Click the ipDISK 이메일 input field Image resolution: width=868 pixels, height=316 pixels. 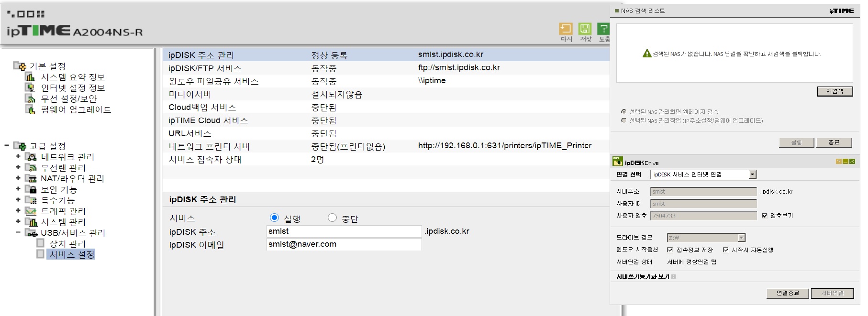click(x=344, y=244)
